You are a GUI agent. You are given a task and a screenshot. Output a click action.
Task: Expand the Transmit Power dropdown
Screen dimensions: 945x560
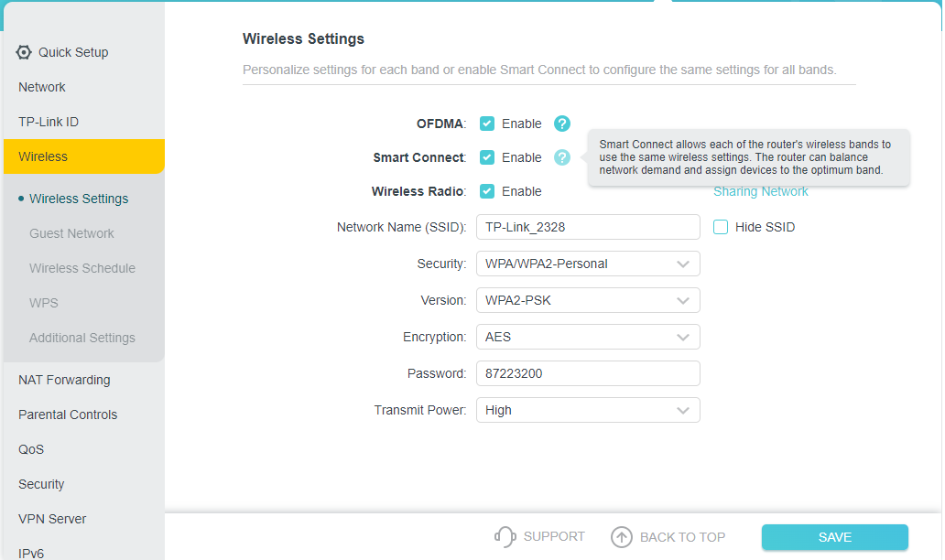point(588,410)
